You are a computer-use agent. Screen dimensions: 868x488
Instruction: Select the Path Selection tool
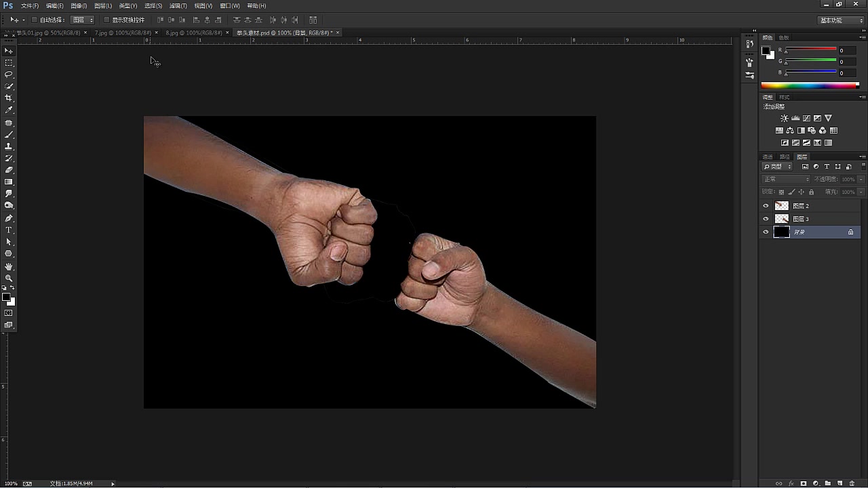9,242
